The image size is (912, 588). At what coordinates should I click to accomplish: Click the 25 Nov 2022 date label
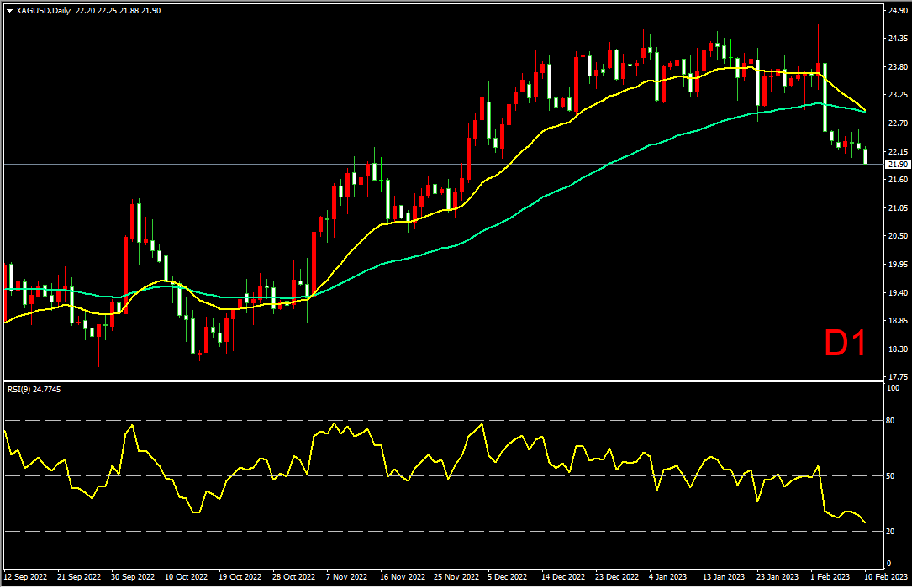pos(456,577)
